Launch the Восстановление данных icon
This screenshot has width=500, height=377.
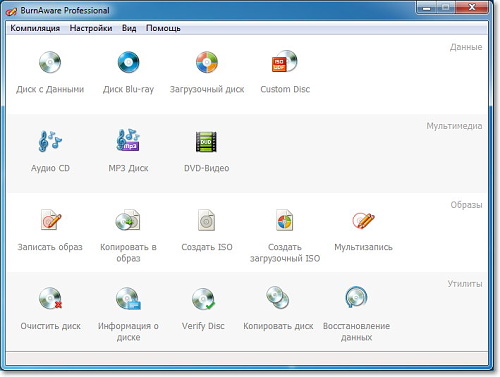point(356,297)
